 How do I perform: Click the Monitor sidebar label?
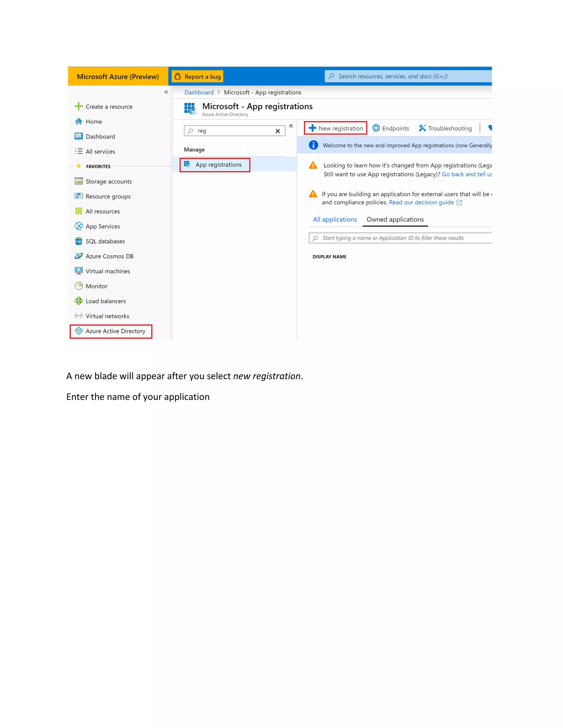[96, 286]
